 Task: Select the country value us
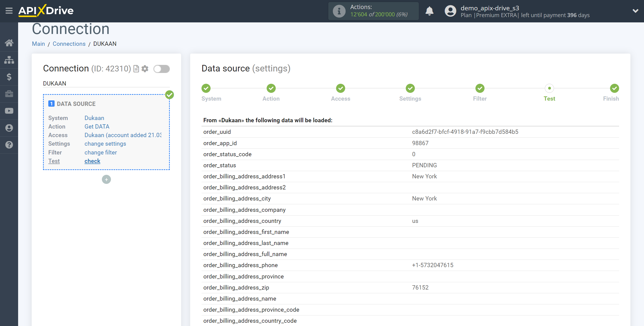415,221
